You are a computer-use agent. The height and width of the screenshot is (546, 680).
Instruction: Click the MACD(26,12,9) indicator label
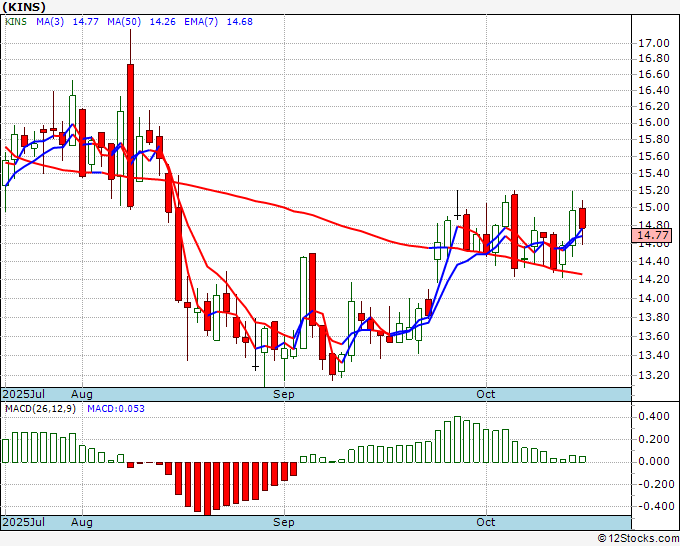[x=40, y=409]
